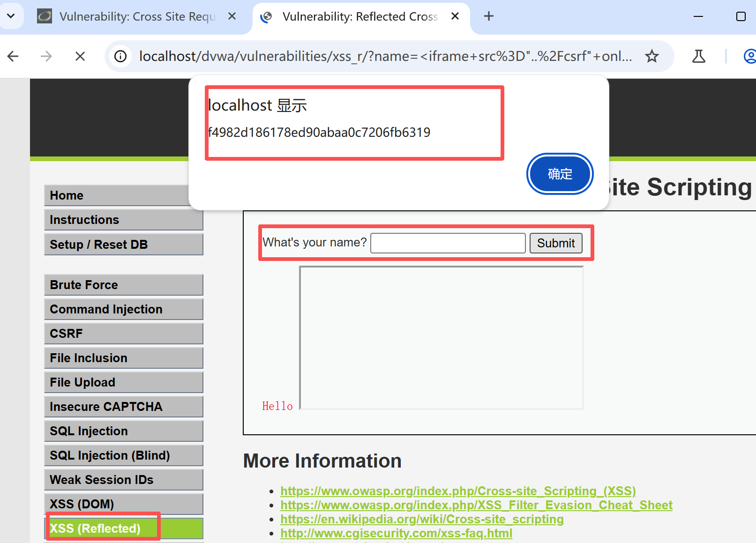The image size is (756, 543).
Task: Click the browser forward arrow
Action: pos(46,57)
